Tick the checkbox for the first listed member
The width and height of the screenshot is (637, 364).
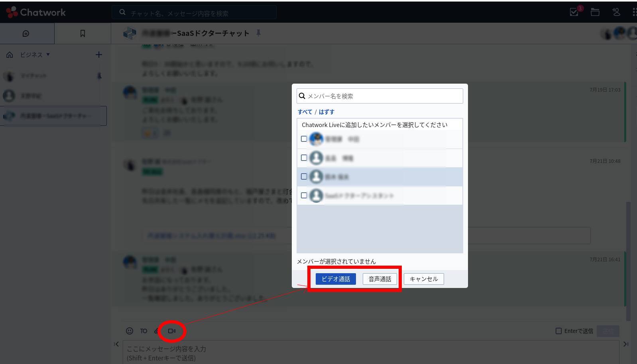[304, 139]
